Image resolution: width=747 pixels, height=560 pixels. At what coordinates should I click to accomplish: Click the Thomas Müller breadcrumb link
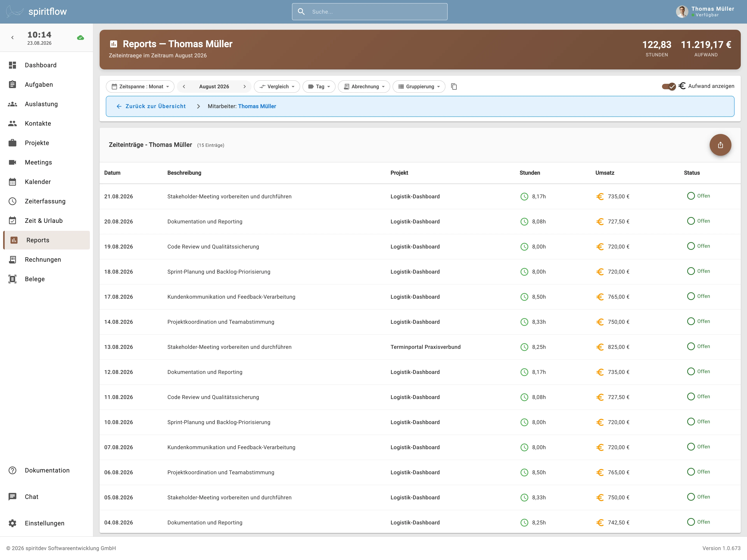[x=257, y=106]
